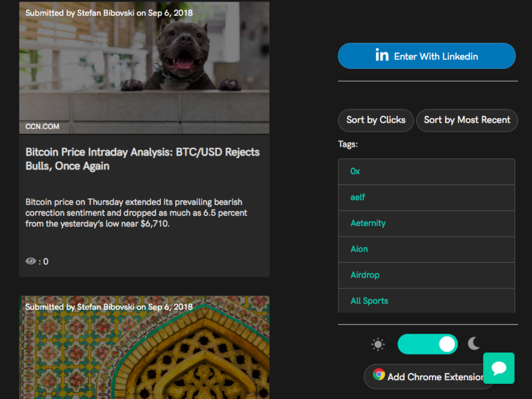Filter by the All Sports tag
Image resolution: width=532 pixels, height=399 pixels.
tap(426, 300)
